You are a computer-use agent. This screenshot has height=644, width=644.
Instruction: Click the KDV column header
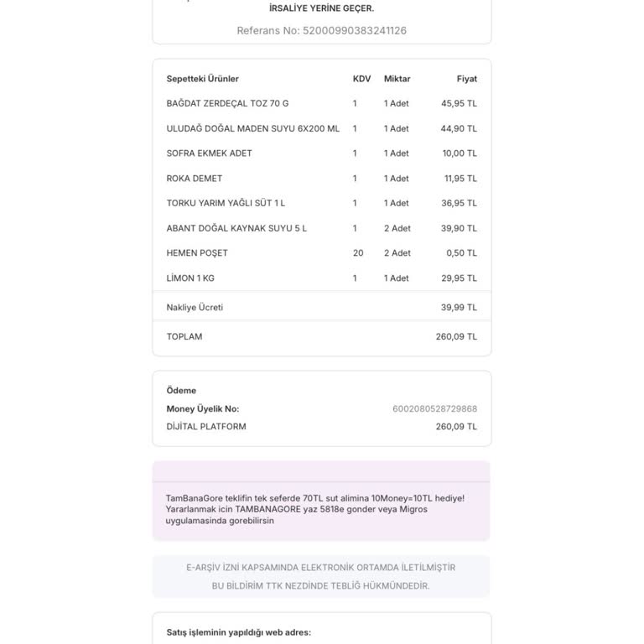click(x=362, y=79)
